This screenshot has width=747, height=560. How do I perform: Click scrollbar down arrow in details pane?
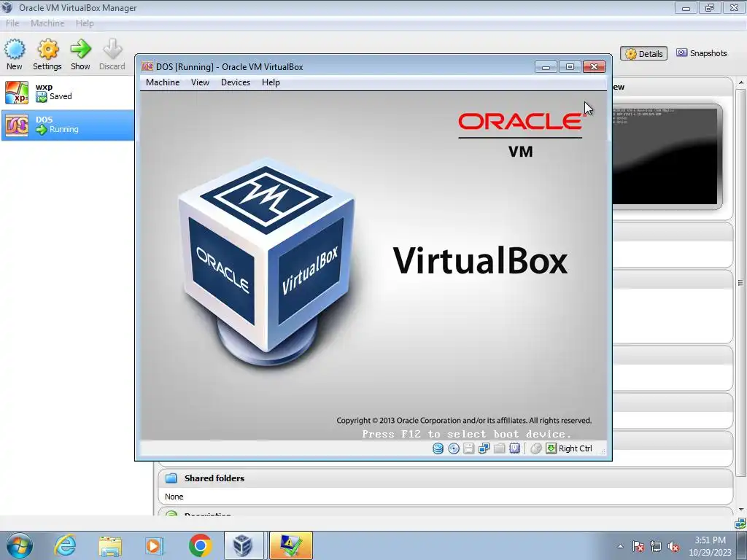741,510
